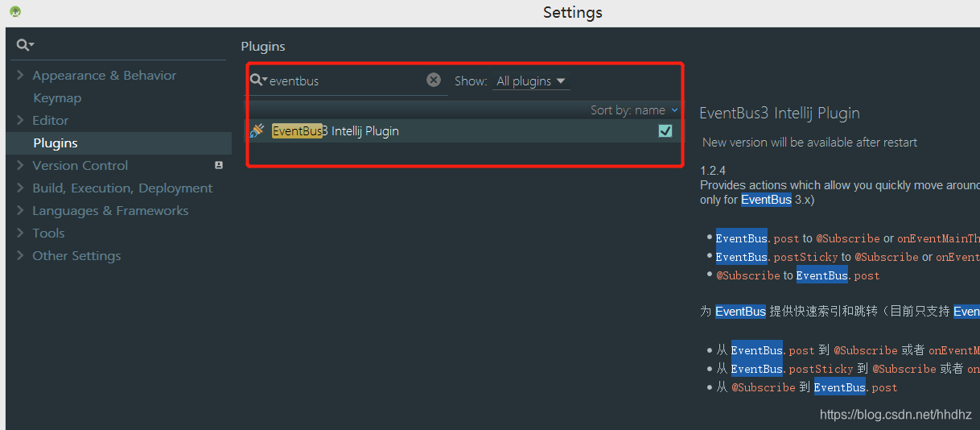Open Build, Execution, Deployment settings

[122, 188]
